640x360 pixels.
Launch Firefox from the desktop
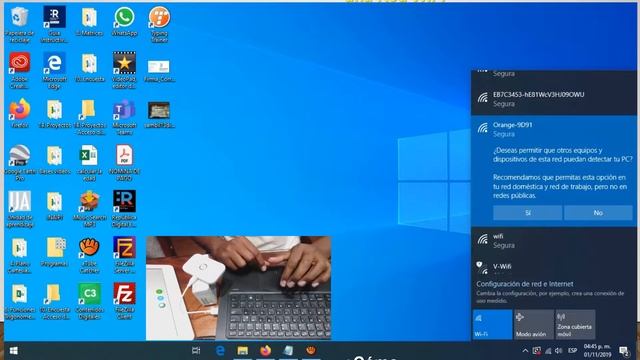[x=19, y=113]
